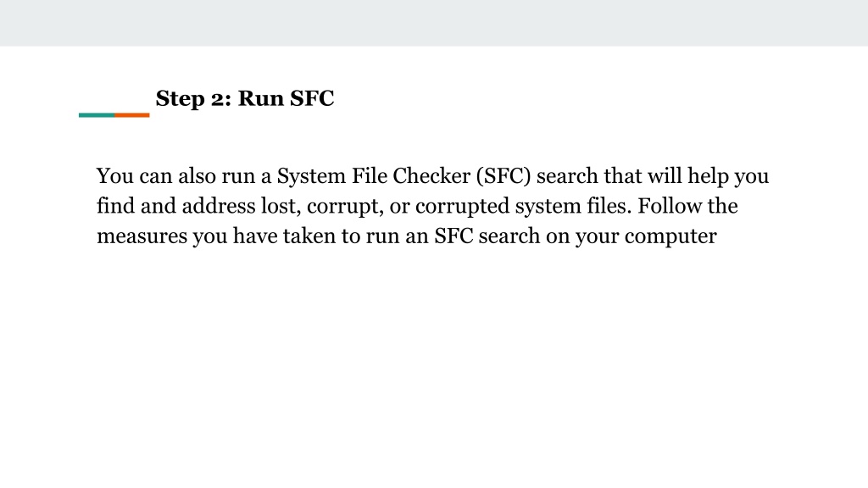Click the gray header band at top
The height and width of the screenshot is (488, 868).
point(434,23)
